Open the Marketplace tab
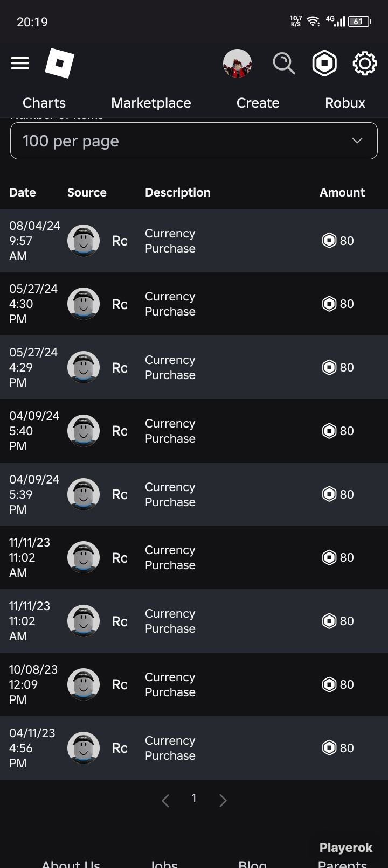This screenshot has width=388, height=868. (x=151, y=103)
